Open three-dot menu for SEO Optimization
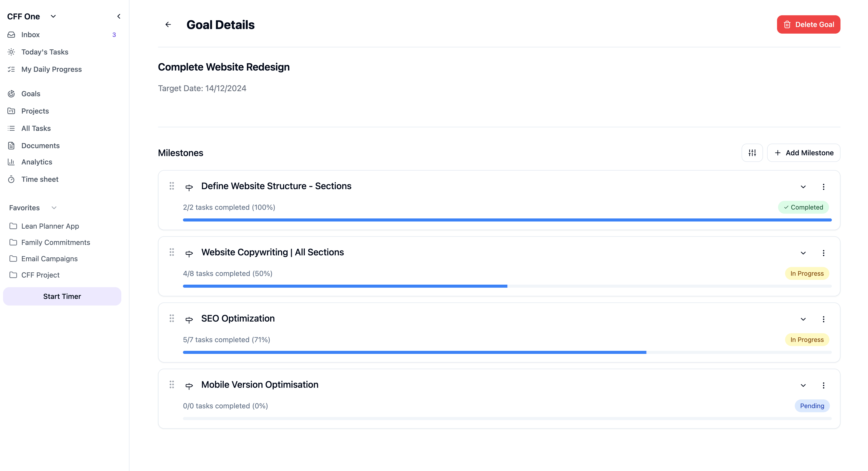The height and width of the screenshot is (471, 868). [x=823, y=319]
